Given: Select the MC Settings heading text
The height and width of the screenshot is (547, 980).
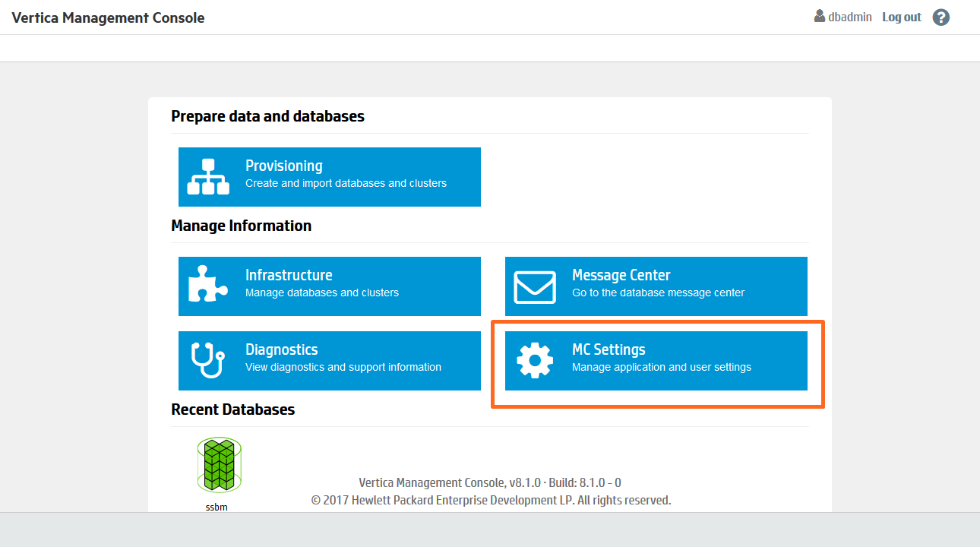Looking at the screenshot, I should coord(609,349).
